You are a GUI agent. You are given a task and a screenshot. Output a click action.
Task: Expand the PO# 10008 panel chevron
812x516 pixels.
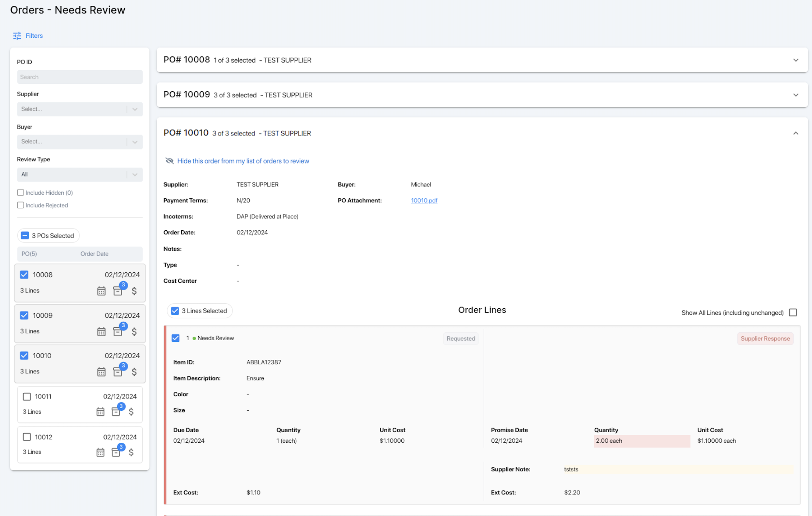click(x=796, y=60)
